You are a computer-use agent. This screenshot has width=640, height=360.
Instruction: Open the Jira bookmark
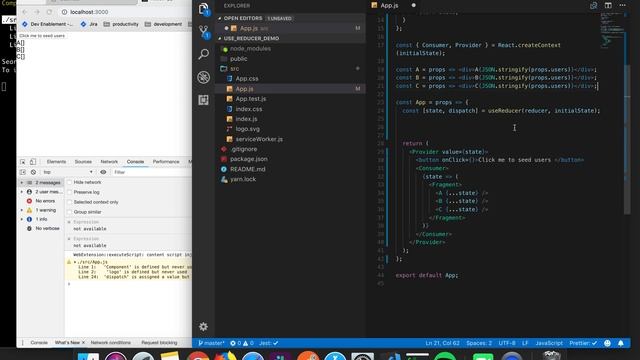89,24
